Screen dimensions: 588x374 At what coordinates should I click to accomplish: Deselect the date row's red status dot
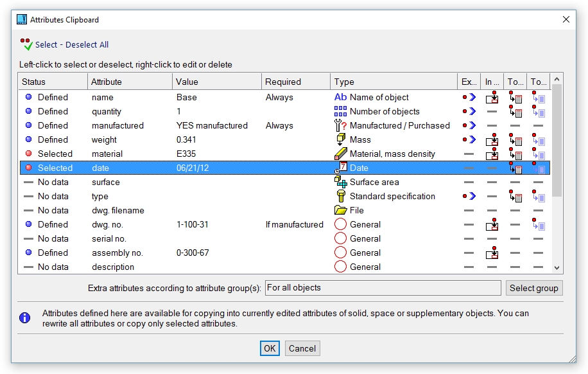click(28, 168)
